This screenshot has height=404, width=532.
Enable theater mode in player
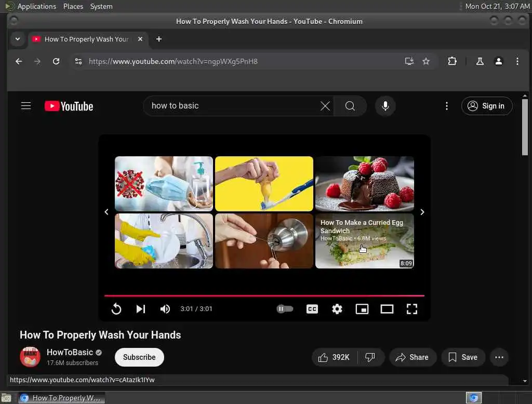387,308
